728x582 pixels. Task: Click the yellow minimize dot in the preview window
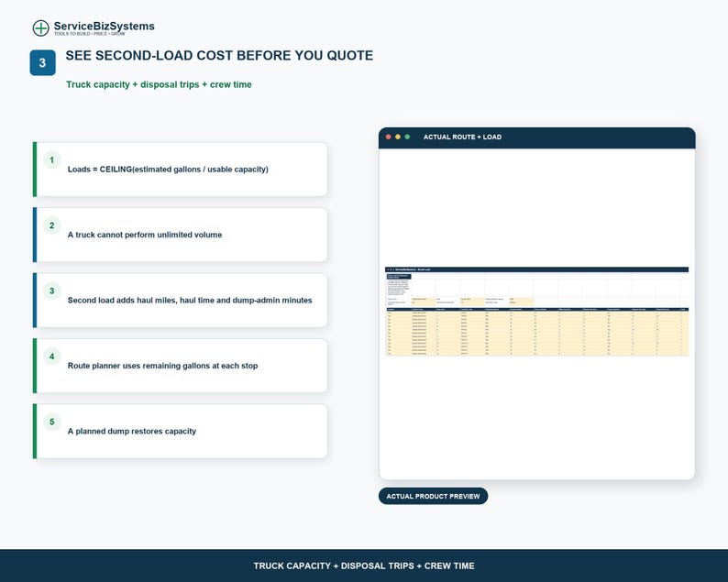398,137
